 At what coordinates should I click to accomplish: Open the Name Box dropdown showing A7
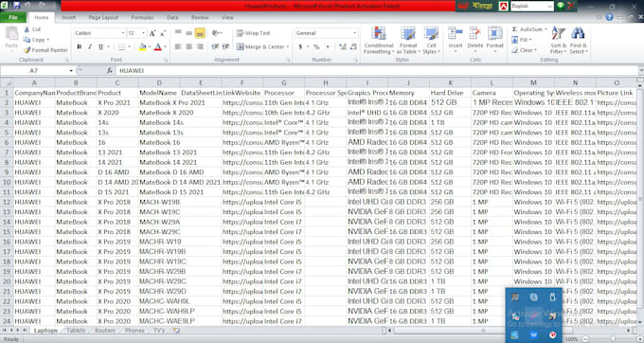[x=71, y=71]
